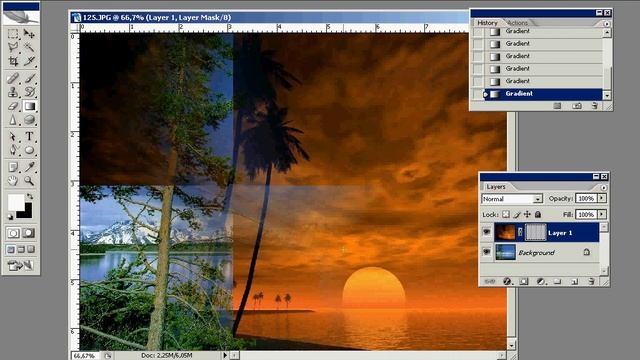The image size is (640, 360).
Task: Create new document from current state
Action: pyautogui.click(x=557, y=106)
